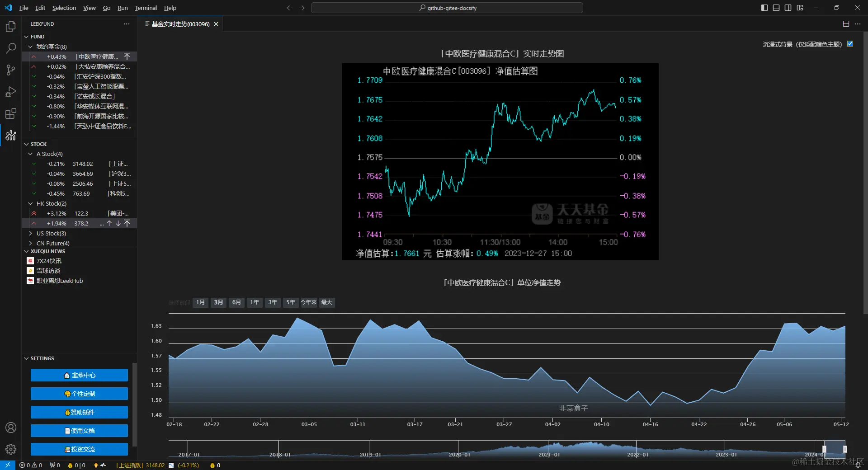Expand CN Future(4) group

pyautogui.click(x=30, y=243)
